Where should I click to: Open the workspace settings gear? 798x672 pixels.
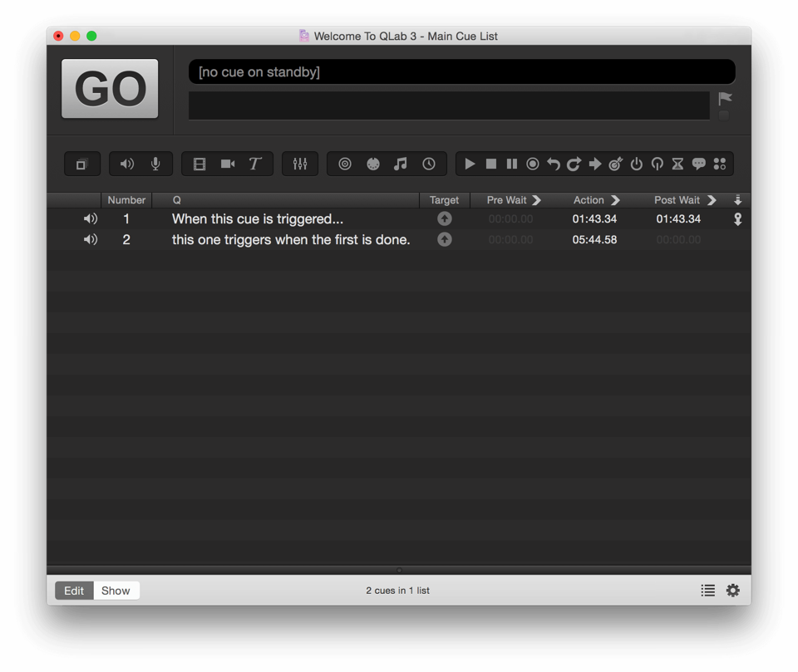pyautogui.click(x=732, y=591)
